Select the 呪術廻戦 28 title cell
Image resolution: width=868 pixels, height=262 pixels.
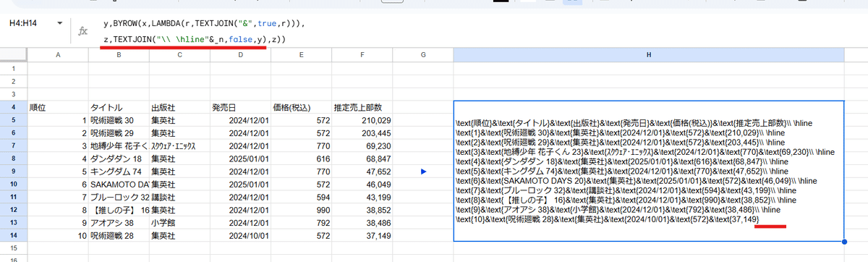tap(119, 237)
